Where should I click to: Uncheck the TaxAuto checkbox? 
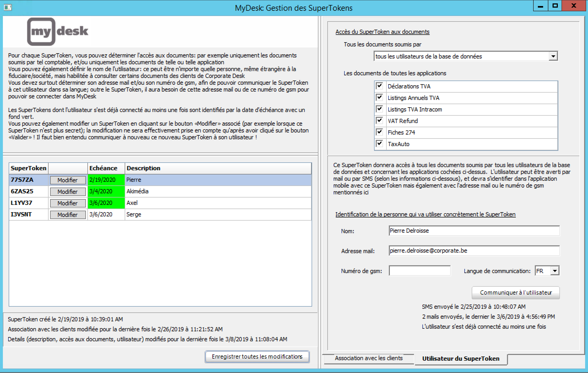click(x=379, y=144)
